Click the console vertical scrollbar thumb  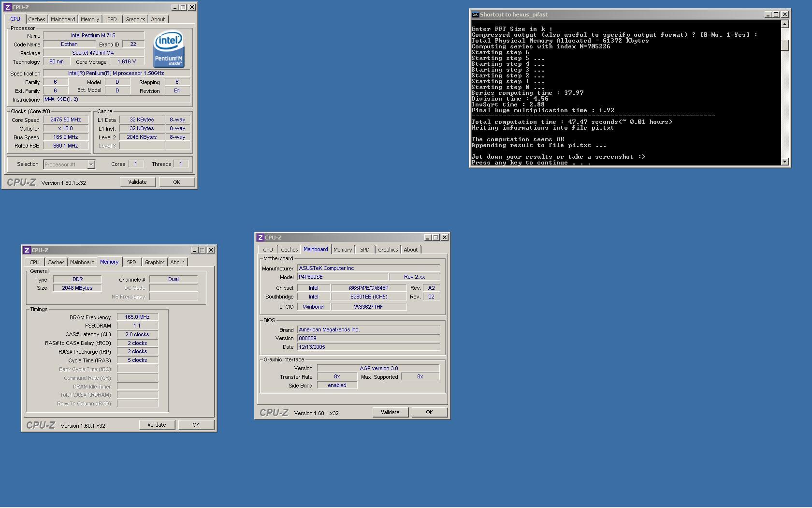click(784, 45)
